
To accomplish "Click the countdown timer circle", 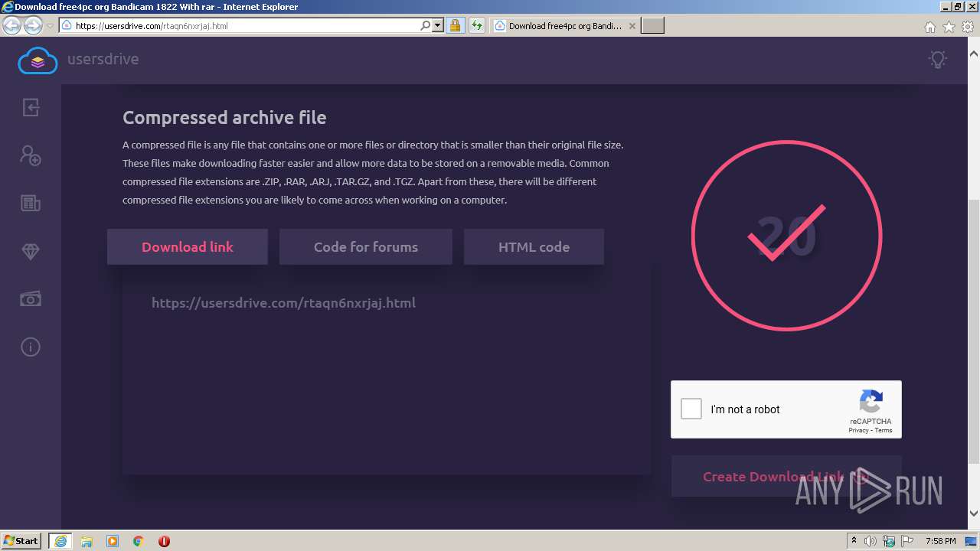I will [787, 235].
